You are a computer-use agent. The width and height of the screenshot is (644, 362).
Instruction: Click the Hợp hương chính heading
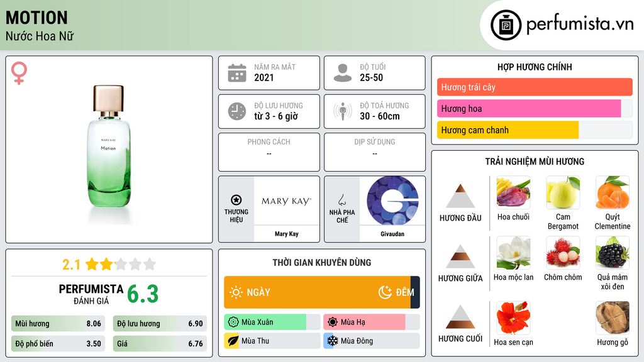(x=535, y=67)
